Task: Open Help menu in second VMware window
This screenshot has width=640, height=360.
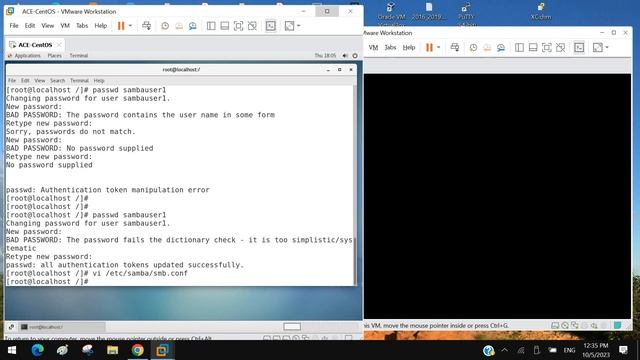Action: coord(409,47)
